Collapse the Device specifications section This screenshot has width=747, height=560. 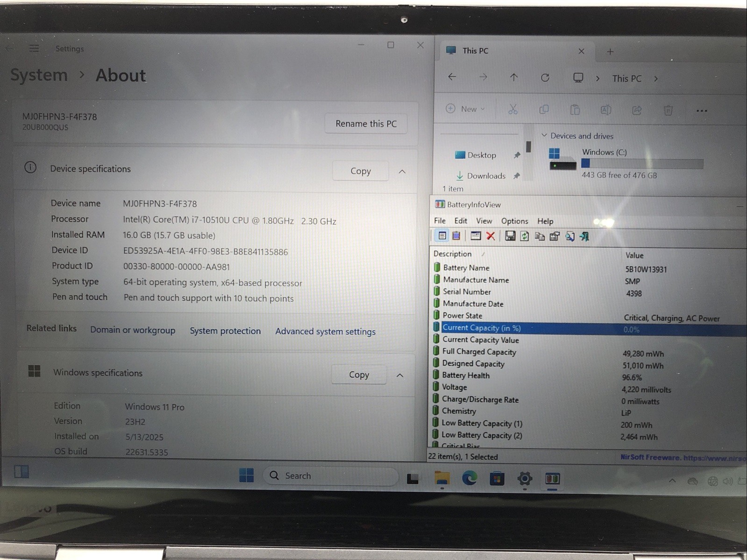(402, 171)
